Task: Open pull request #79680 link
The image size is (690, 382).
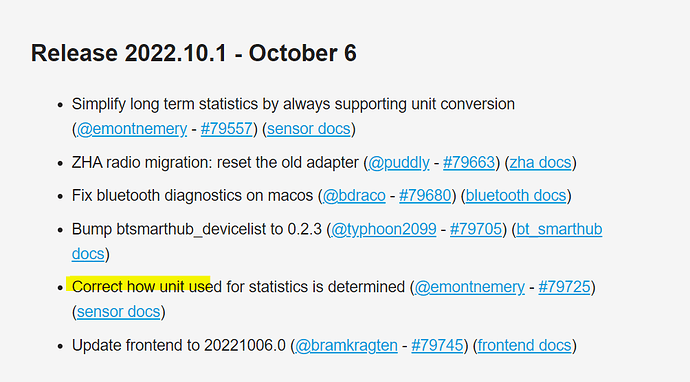Action: 425,196
